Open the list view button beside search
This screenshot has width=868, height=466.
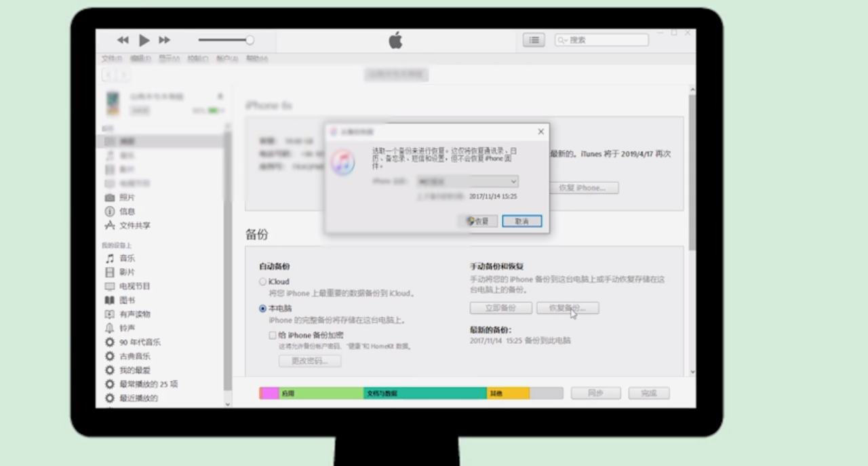[534, 40]
